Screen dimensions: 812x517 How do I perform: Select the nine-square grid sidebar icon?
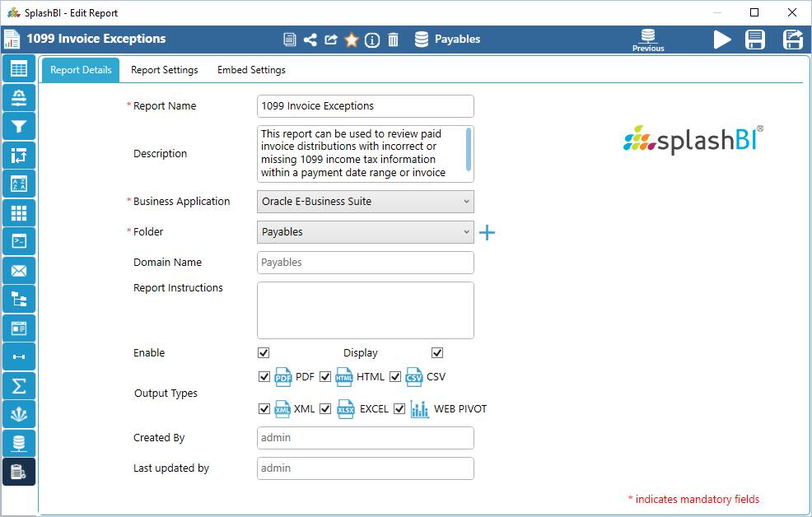click(19, 212)
